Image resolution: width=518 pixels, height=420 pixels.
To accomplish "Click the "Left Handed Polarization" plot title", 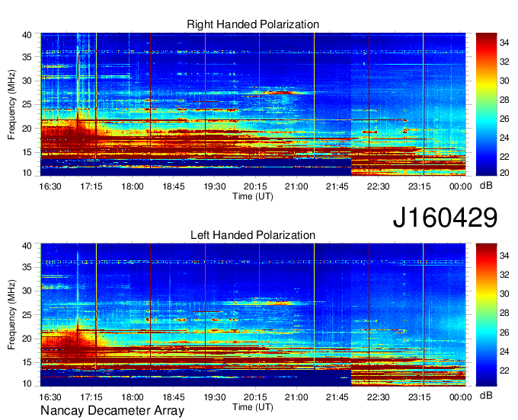I will coord(253,235).
